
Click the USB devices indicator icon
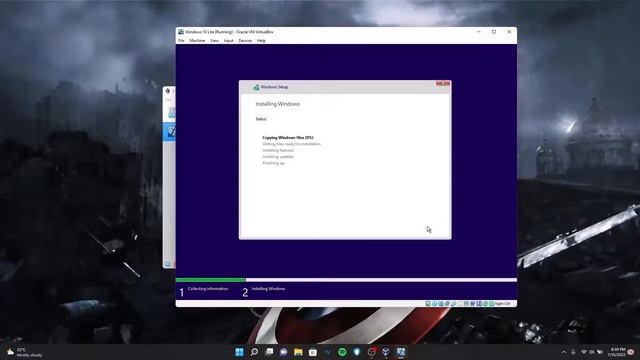coord(453,304)
